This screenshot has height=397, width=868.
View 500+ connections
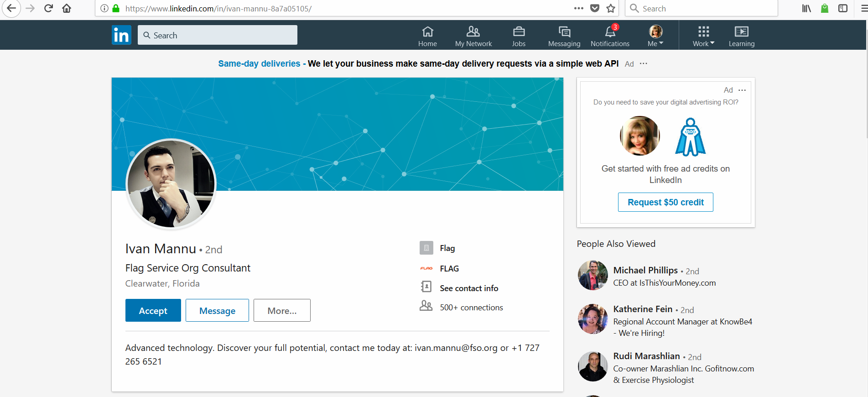point(471,308)
